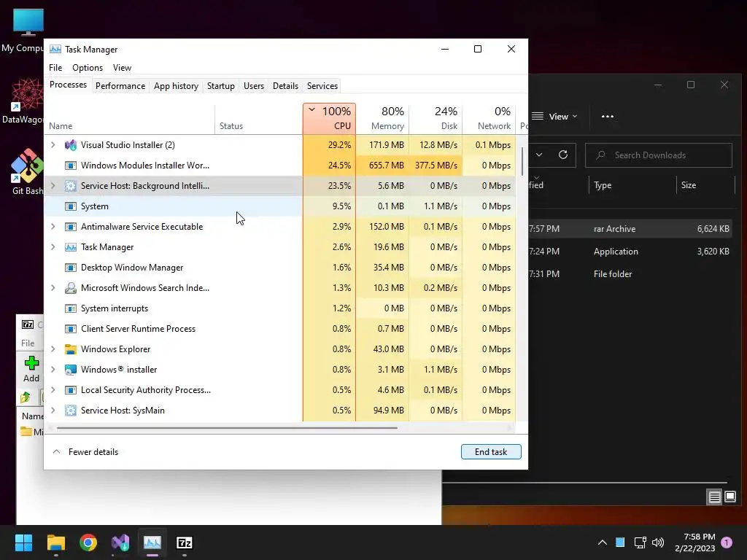Click the Service Host SysMain gear icon

(71, 411)
